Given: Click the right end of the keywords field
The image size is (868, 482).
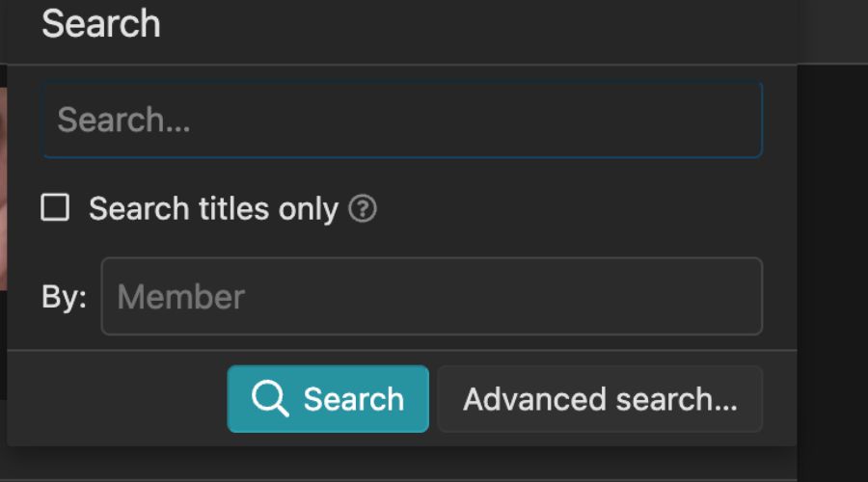Looking at the screenshot, I should coord(733,120).
